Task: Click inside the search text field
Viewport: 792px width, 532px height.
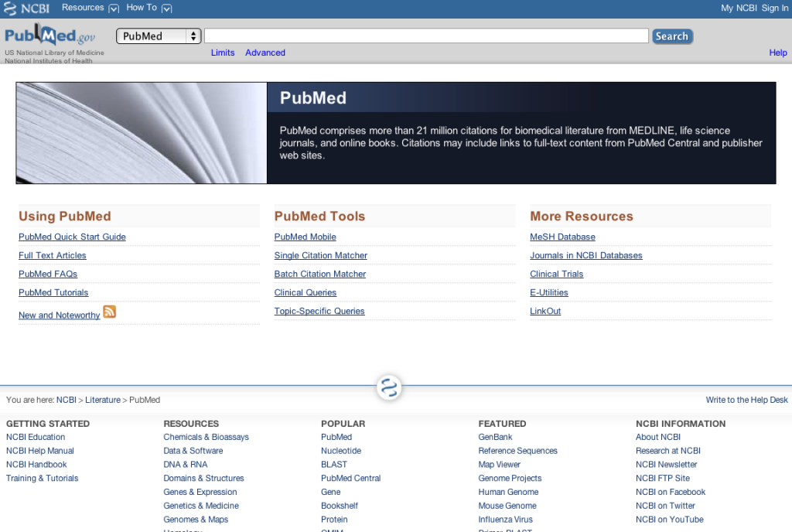Action: pos(426,36)
